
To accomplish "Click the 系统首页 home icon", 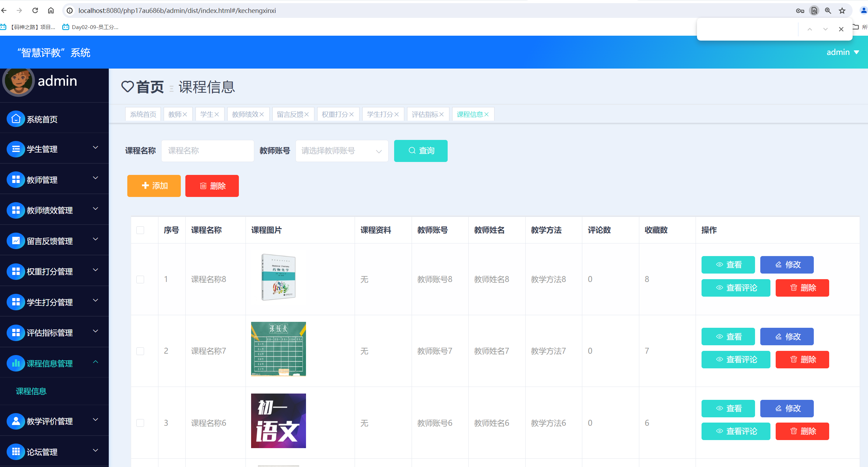I will click(16, 119).
